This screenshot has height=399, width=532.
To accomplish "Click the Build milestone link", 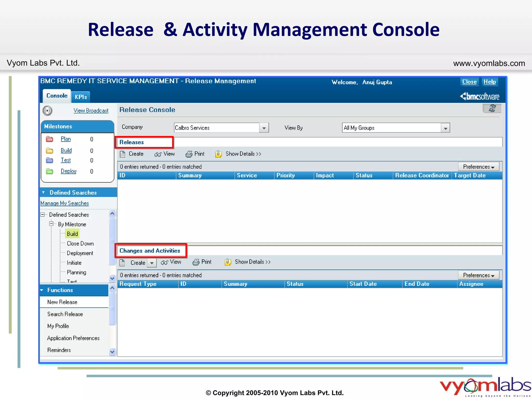I will click(66, 150).
